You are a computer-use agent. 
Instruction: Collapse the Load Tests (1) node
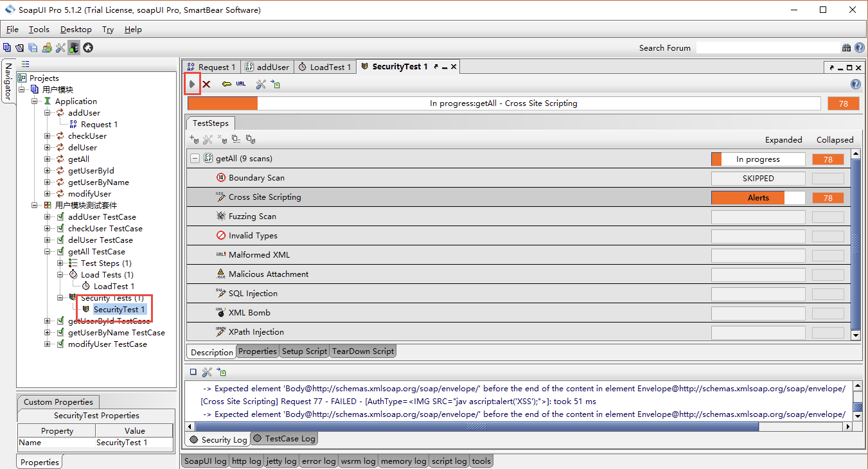(60, 275)
